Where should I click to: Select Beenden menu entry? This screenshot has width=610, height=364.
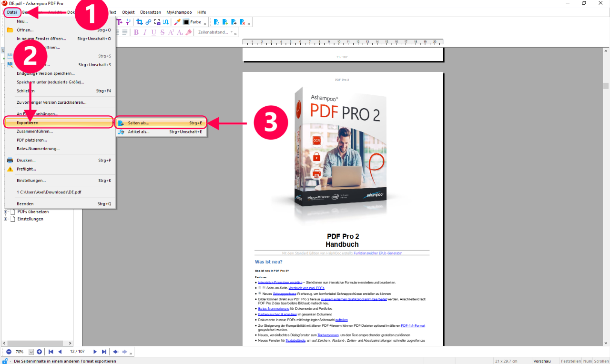coord(60,204)
